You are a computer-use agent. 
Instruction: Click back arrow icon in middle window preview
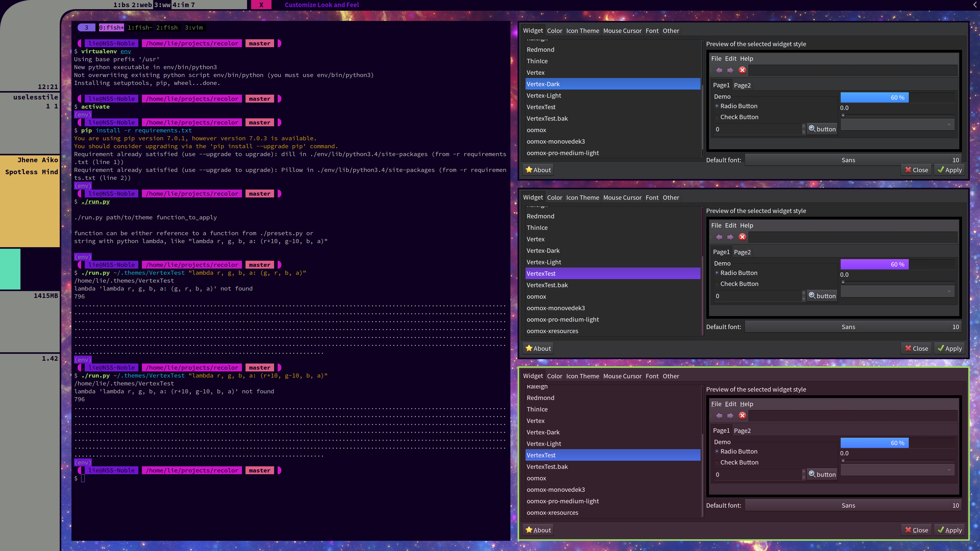tap(719, 237)
